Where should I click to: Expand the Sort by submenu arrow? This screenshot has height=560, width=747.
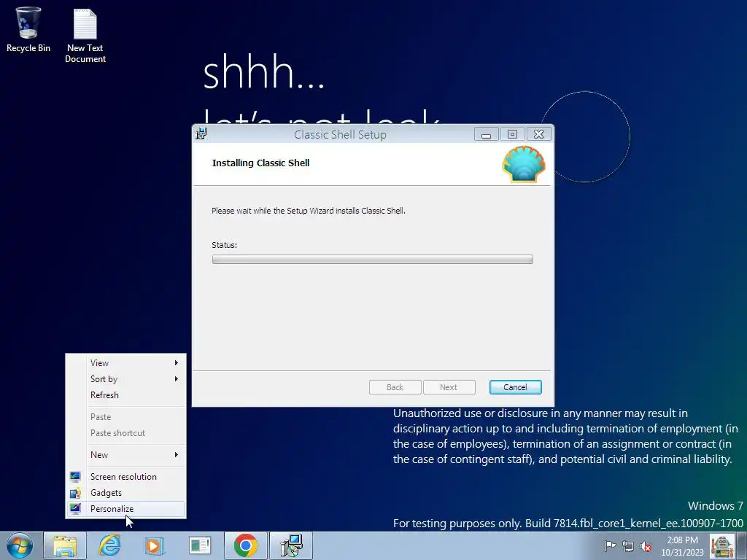click(x=177, y=379)
